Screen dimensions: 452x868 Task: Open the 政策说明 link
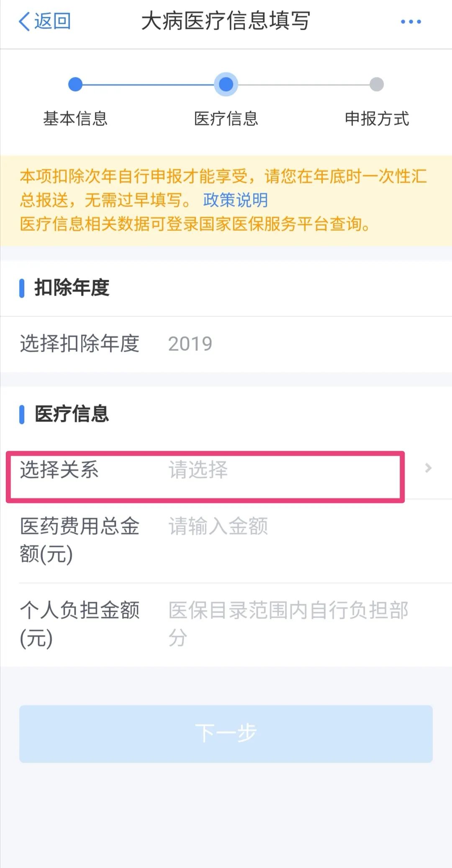point(235,200)
